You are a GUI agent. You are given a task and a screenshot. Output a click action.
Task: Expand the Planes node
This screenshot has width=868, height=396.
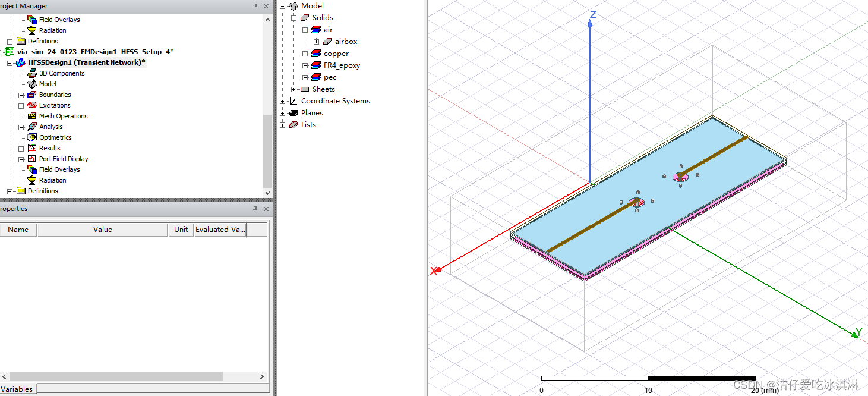tap(282, 113)
